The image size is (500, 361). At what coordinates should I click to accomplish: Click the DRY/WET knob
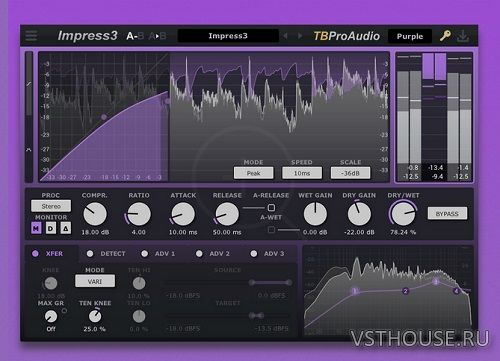coord(403,214)
